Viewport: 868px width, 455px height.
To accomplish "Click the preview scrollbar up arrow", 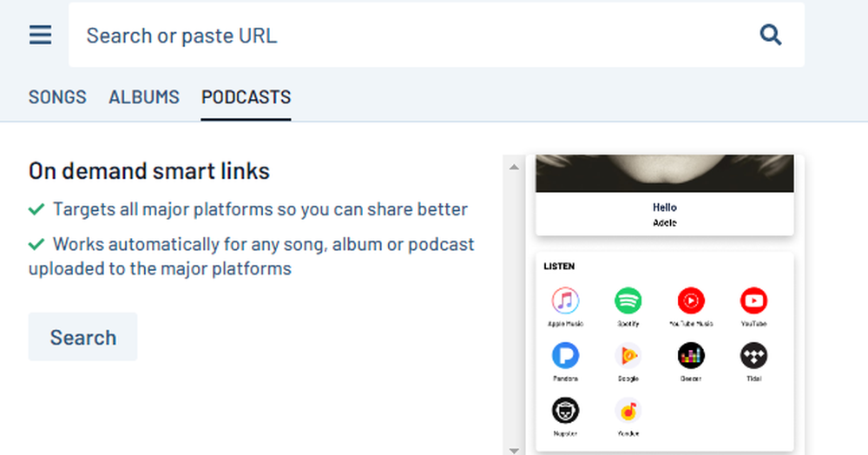I will coord(514,167).
